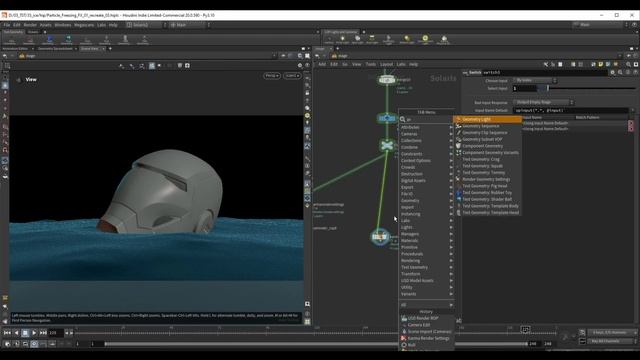Click the Input Name Default expression field
640x360 pixels.
click(570, 110)
